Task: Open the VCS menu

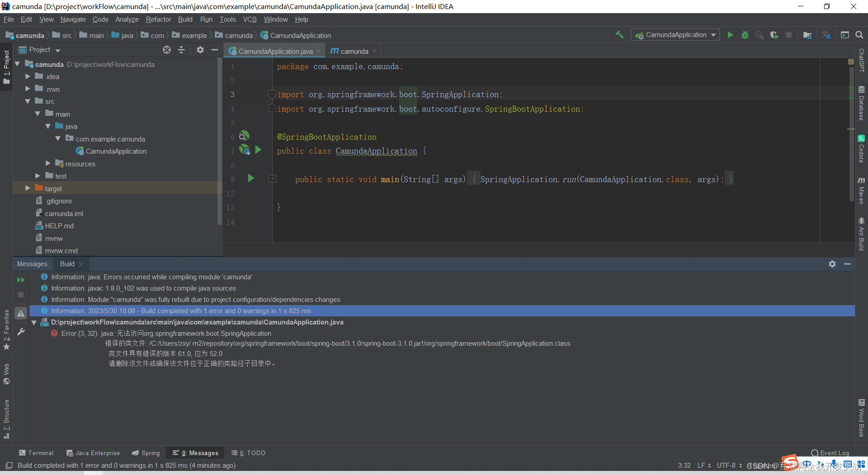Action: (250, 19)
